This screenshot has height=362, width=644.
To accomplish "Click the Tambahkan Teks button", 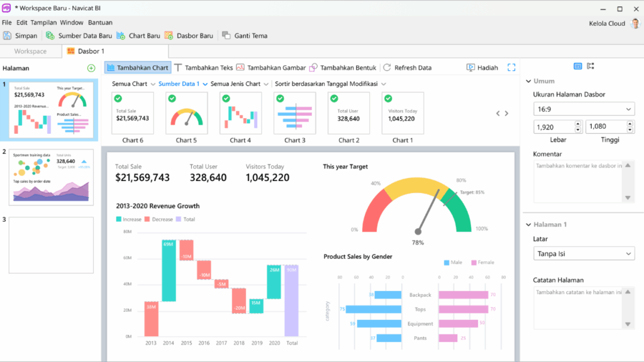I will click(x=204, y=68).
